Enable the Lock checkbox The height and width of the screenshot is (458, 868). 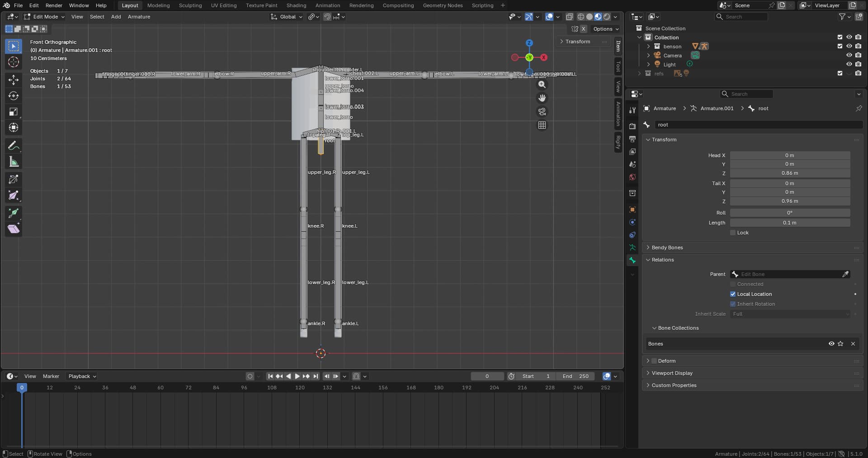pos(733,233)
